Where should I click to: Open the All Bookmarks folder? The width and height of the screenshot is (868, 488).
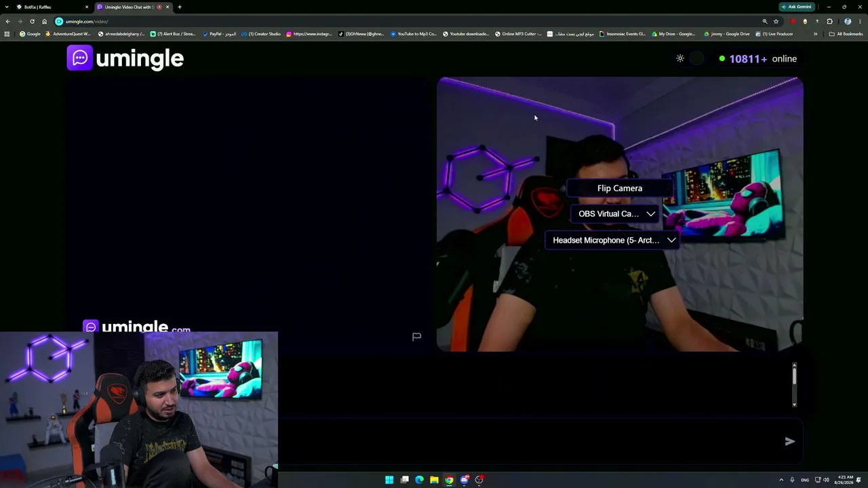point(846,34)
